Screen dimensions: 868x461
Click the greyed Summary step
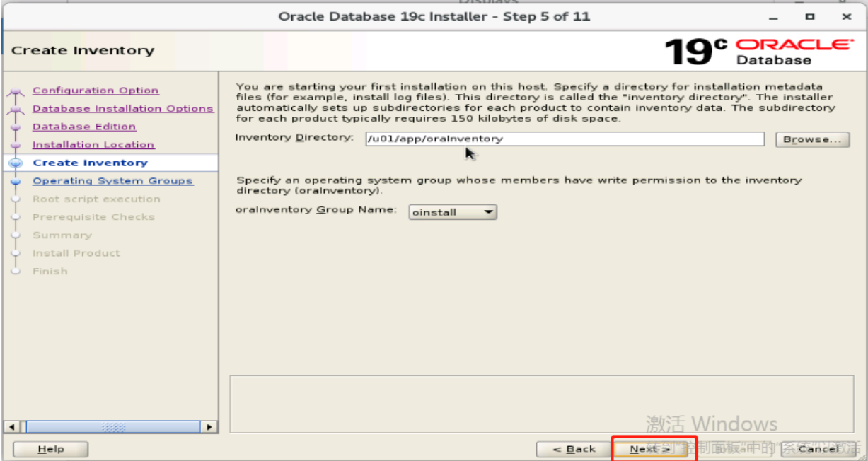click(x=62, y=235)
